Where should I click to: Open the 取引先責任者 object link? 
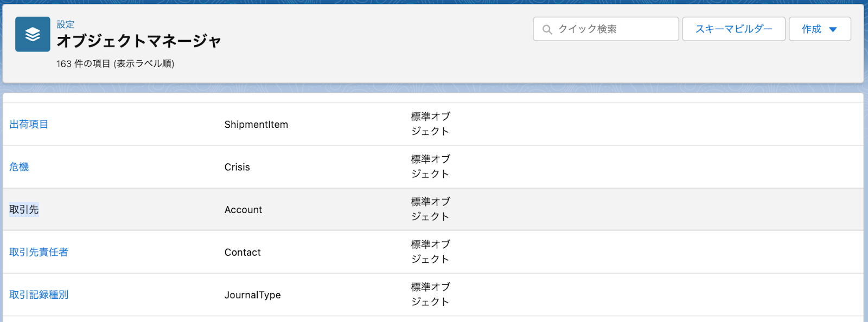pyautogui.click(x=39, y=252)
